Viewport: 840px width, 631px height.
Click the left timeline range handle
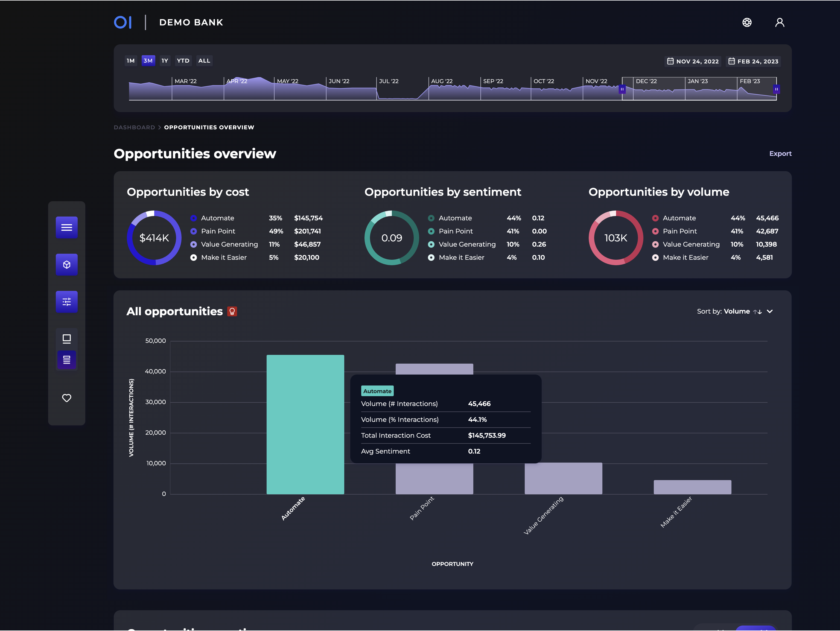622,89
